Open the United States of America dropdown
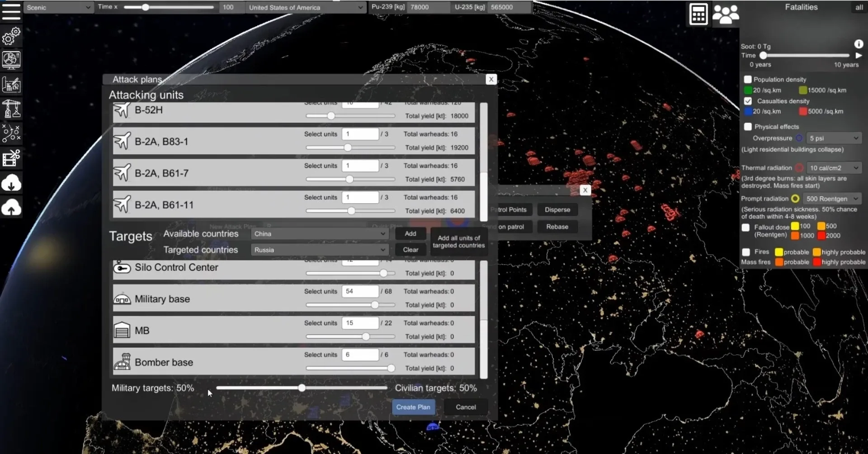The image size is (868, 454). pyautogui.click(x=306, y=8)
